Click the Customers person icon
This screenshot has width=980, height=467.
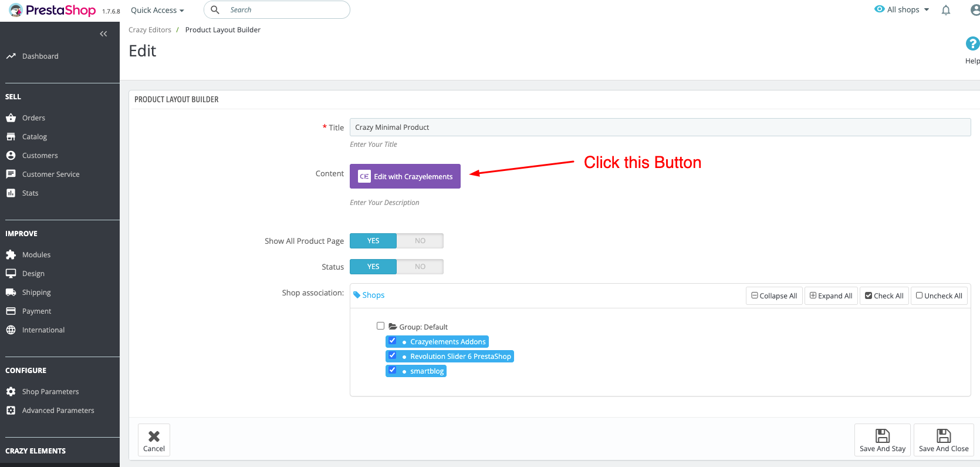point(11,156)
